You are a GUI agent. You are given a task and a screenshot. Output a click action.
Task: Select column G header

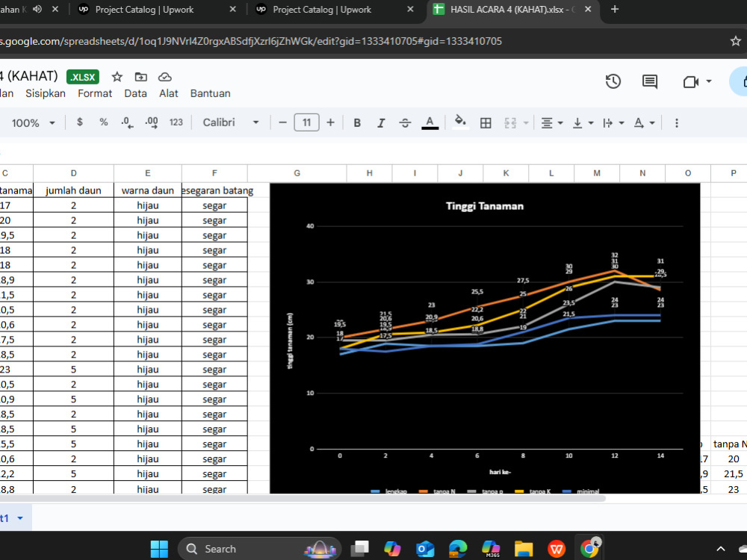tap(297, 173)
